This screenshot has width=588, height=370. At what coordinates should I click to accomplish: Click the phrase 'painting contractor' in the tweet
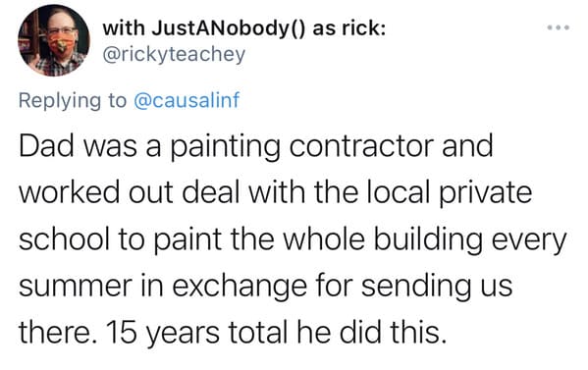point(302,147)
